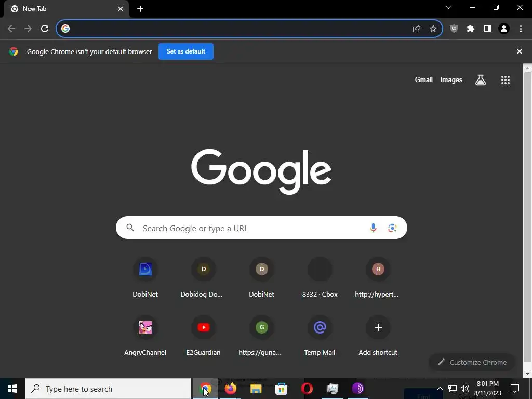Viewport: 532px width, 399px height.
Task: Open the first DobiNet shortcut
Action: click(145, 278)
